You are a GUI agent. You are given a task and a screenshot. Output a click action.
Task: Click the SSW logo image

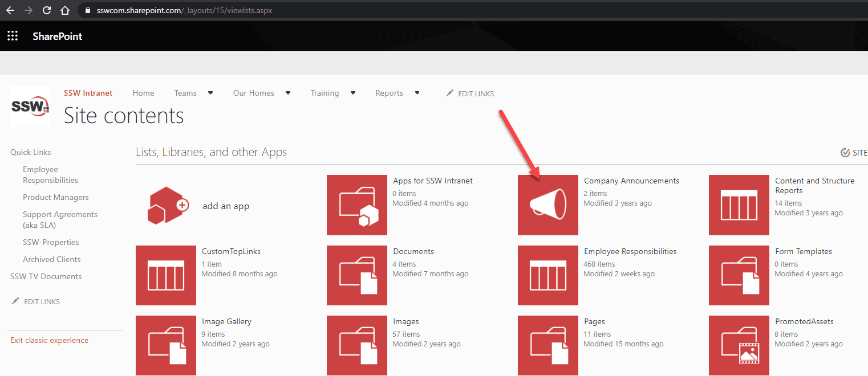(x=30, y=106)
